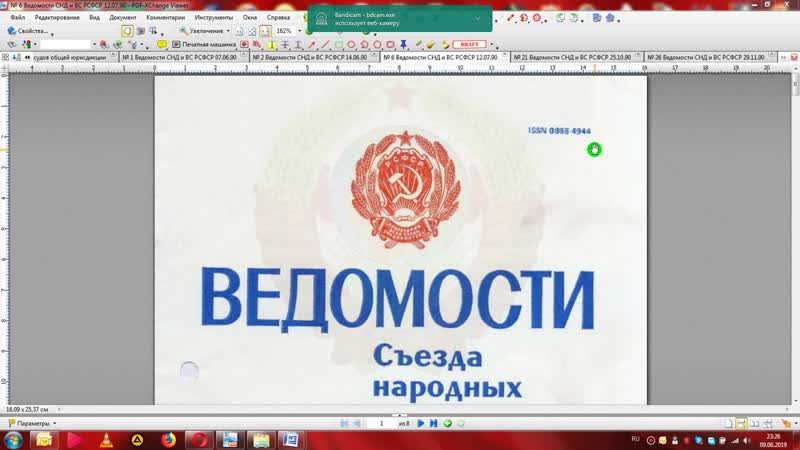Select the Snapshot tool icon

pyautogui.click(x=140, y=31)
